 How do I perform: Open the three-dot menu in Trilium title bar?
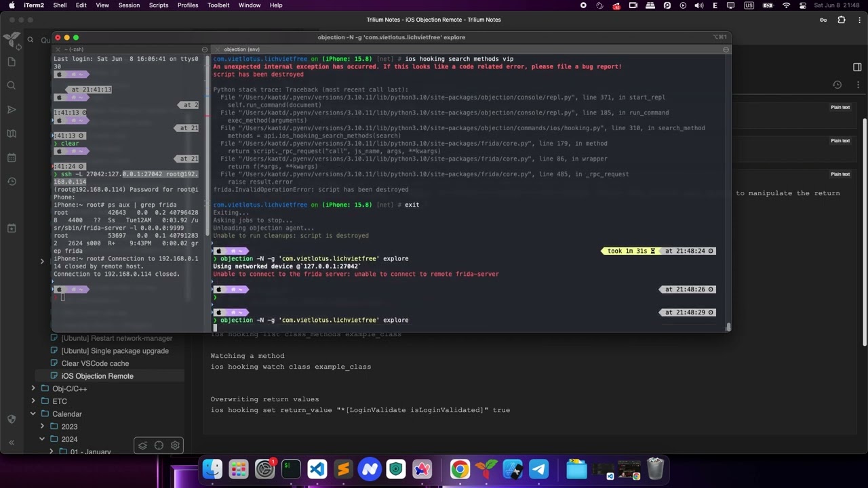point(859,20)
